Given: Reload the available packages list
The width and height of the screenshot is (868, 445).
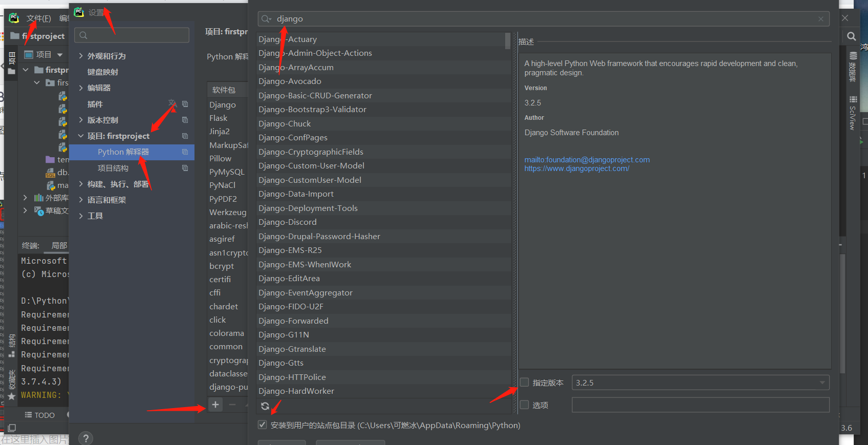Looking at the screenshot, I should 265,406.
